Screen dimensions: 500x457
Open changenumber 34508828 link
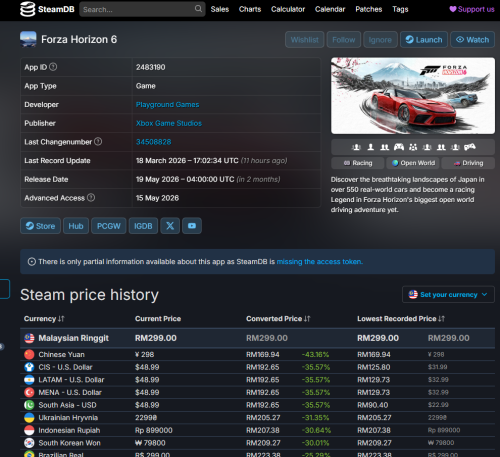pos(153,142)
